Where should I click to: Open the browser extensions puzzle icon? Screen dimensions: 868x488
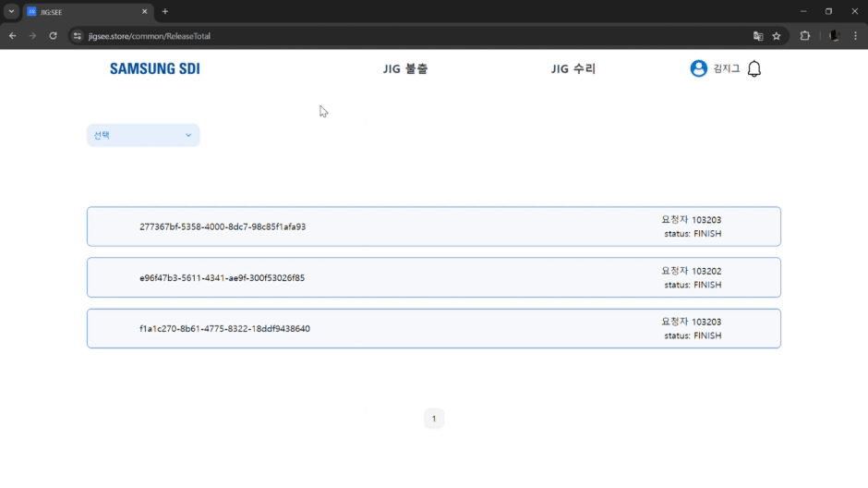[x=805, y=36]
